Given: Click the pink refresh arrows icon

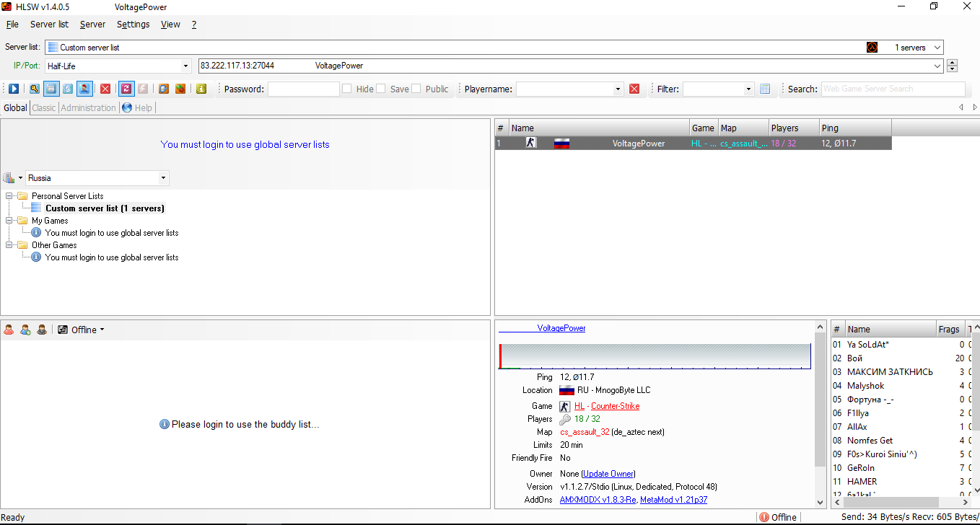Looking at the screenshot, I should tap(126, 89).
